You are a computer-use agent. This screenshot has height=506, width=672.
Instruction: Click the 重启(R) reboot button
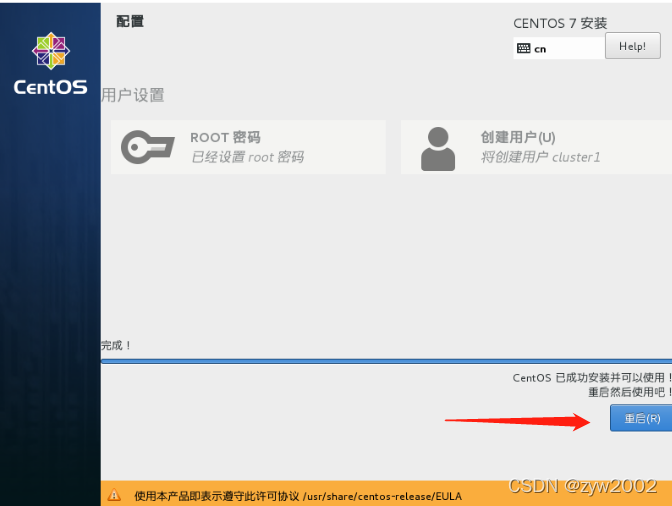click(641, 418)
